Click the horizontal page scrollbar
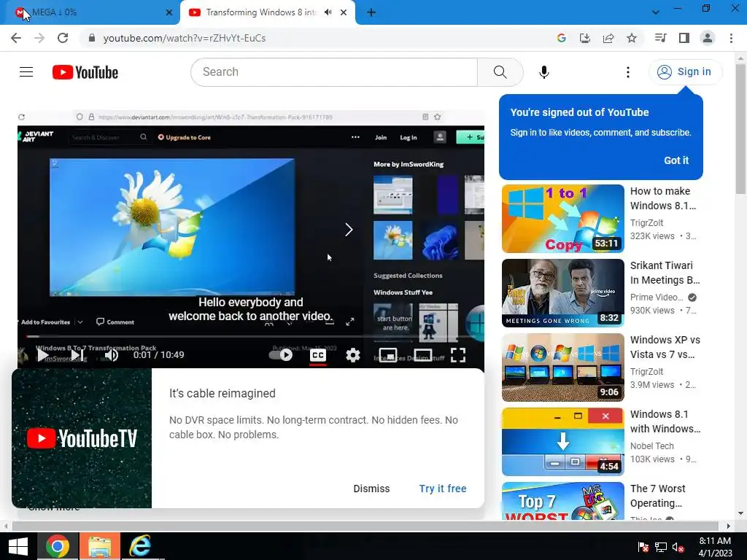This screenshot has height=560, width=747. (x=365, y=526)
